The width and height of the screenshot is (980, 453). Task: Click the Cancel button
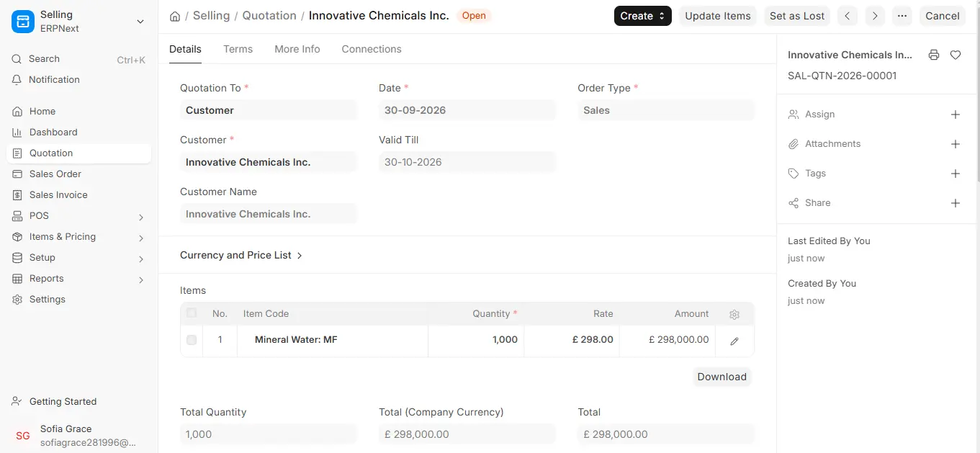pos(943,16)
